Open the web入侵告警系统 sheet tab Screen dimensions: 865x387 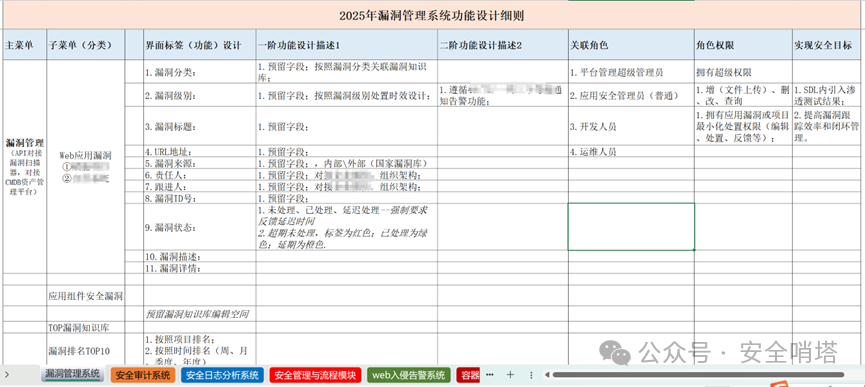tap(409, 375)
